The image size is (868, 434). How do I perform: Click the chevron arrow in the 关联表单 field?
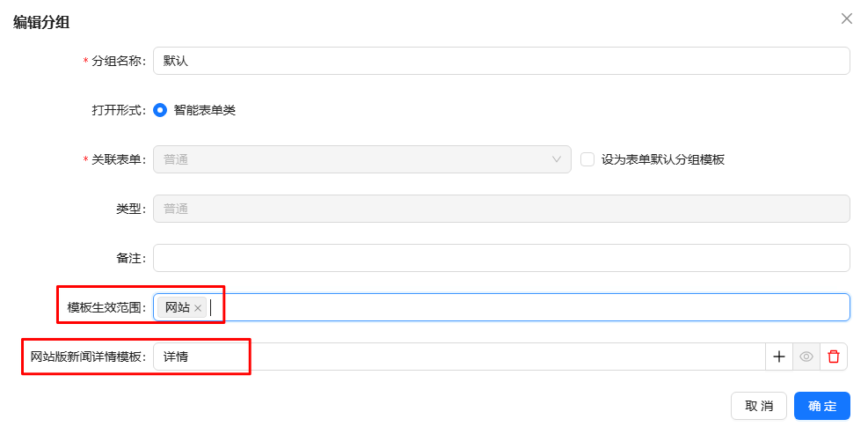pyautogui.click(x=557, y=159)
